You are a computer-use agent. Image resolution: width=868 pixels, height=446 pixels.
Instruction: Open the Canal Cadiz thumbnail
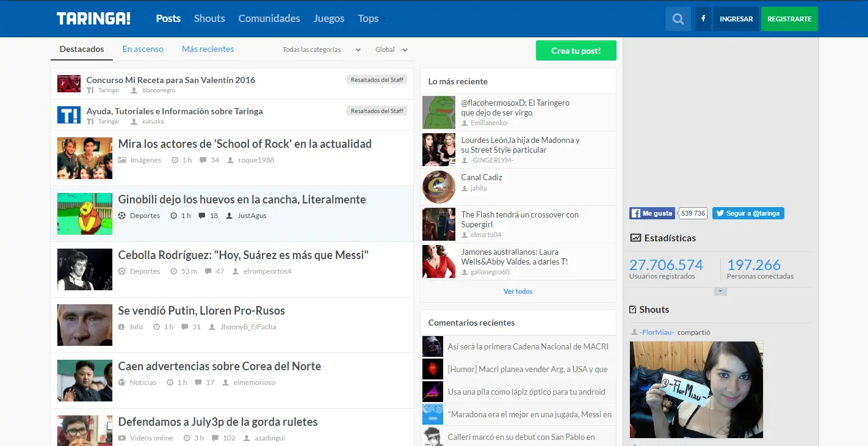[439, 187]
